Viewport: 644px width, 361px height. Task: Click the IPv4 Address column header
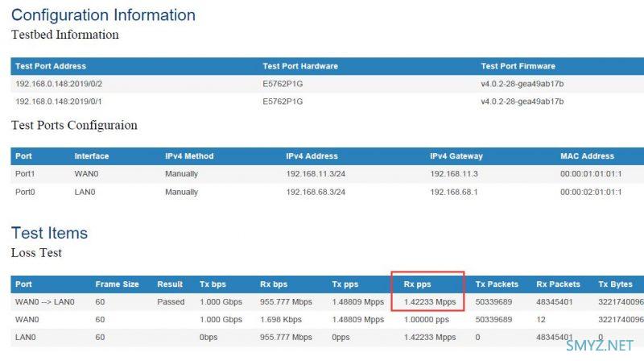click(312, 156)
